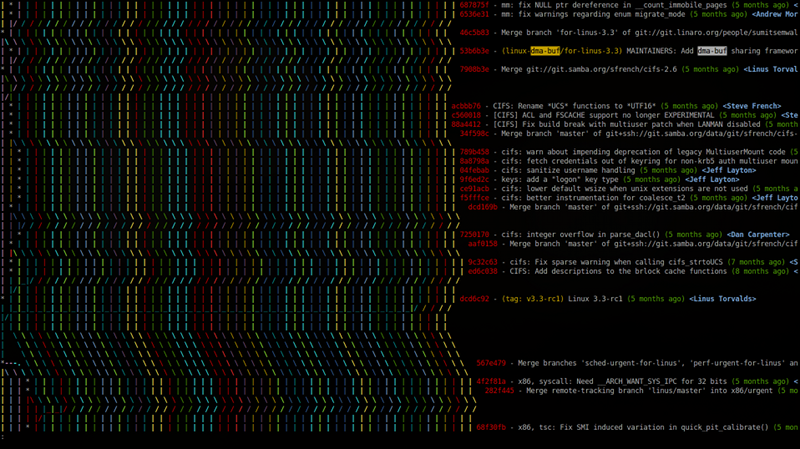Click commit hash 789b458
This screenshot has width=800, height=449.
[x=474, y=152]
